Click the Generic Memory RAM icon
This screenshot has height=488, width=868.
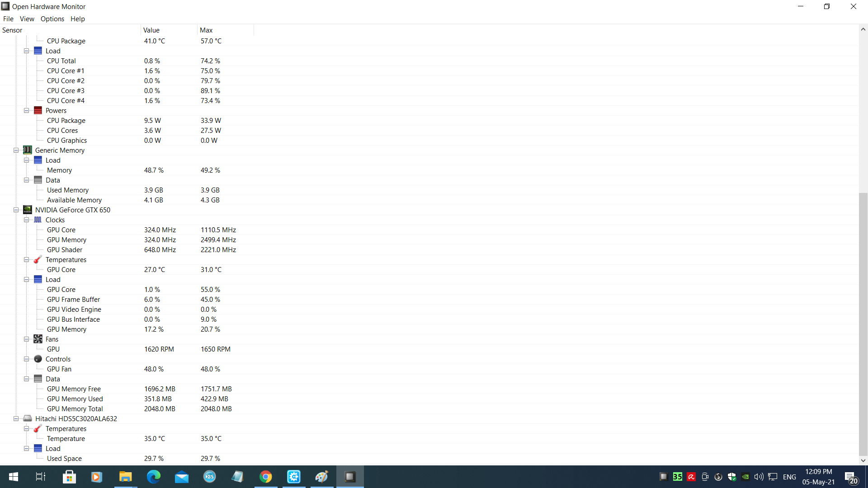28,150
